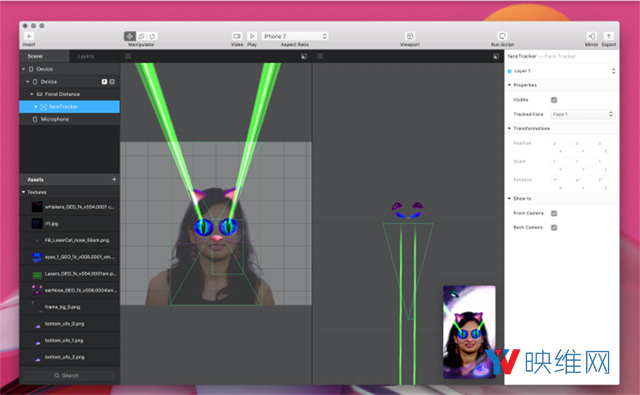Click the face tracker icon beside faceTracker
Image resolution: width=640 pixels, height=395 pixels.
click(44, 107)
